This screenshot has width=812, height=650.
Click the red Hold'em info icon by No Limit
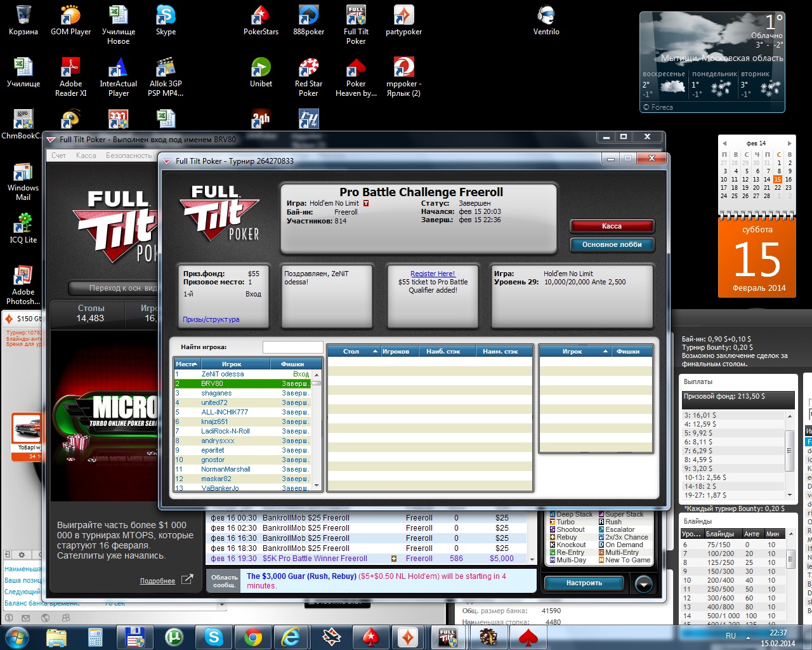366,204
